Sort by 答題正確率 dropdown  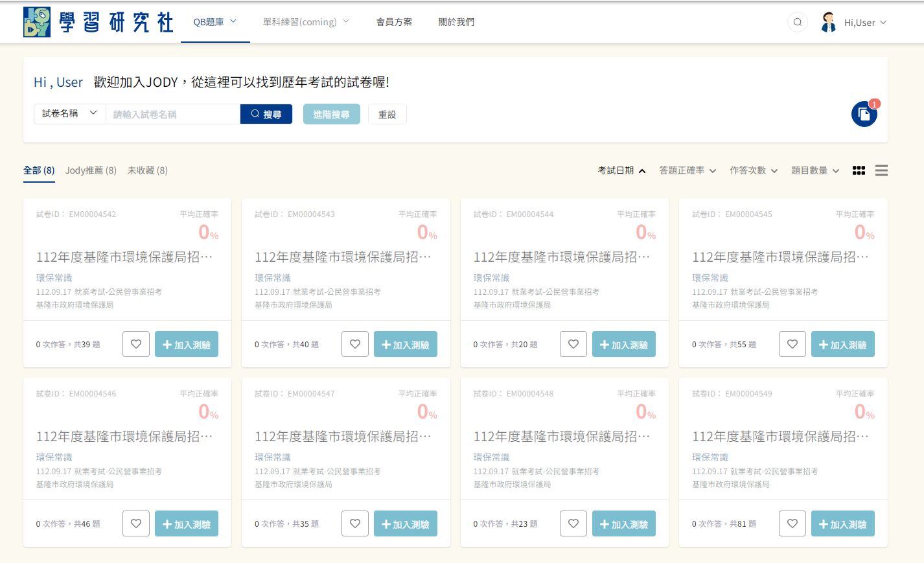tap(687, 170)
